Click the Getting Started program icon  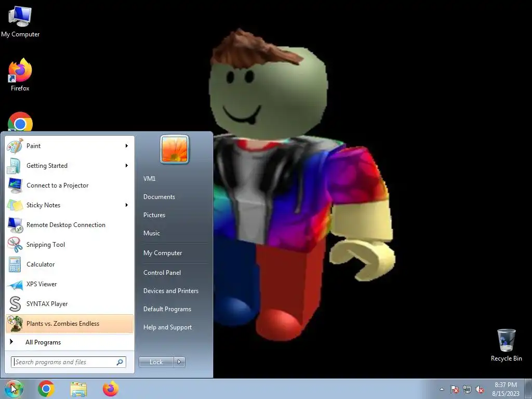(x=14, y=166)
